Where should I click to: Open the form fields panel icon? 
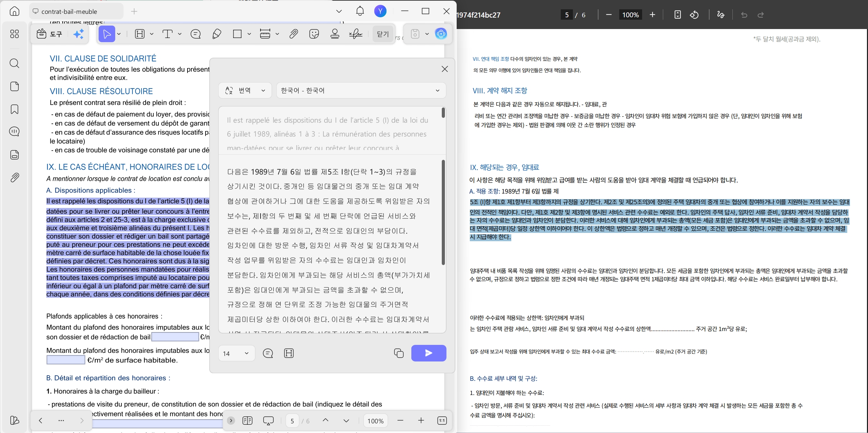(14, 155)
